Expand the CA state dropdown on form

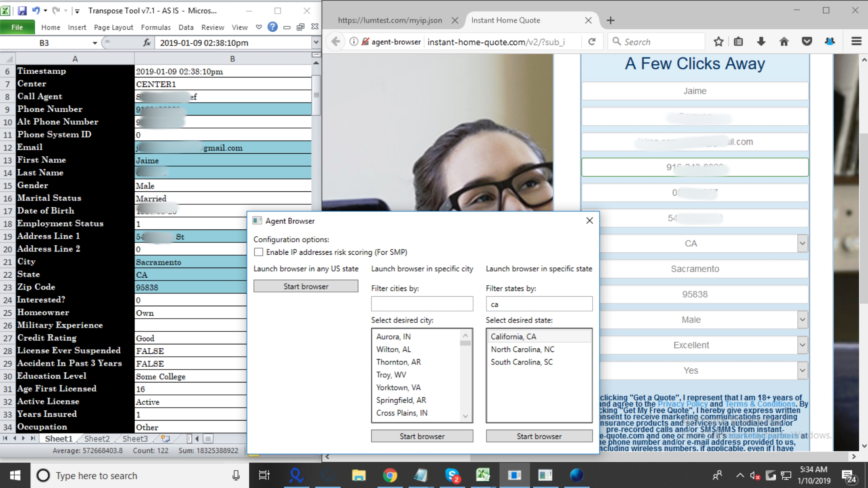(x=802, y=243)
